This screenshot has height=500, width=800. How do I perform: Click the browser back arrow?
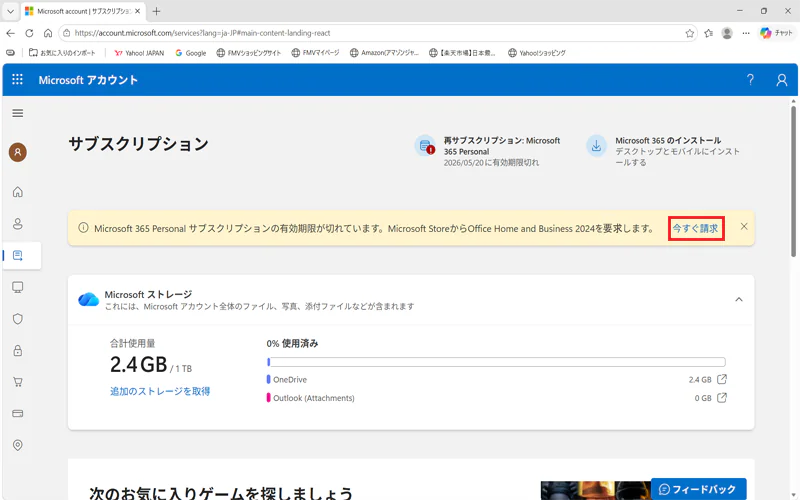(x=11, y=33)
